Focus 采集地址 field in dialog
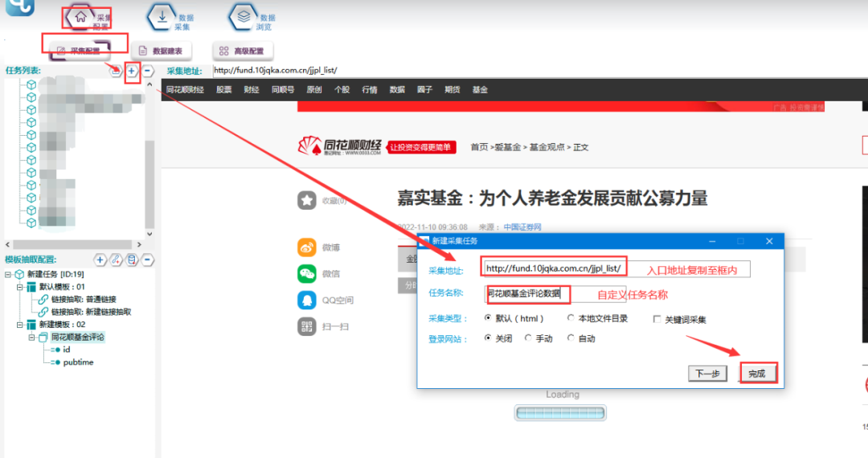Screen dimensions: 868x458 [x=616, y=269]
